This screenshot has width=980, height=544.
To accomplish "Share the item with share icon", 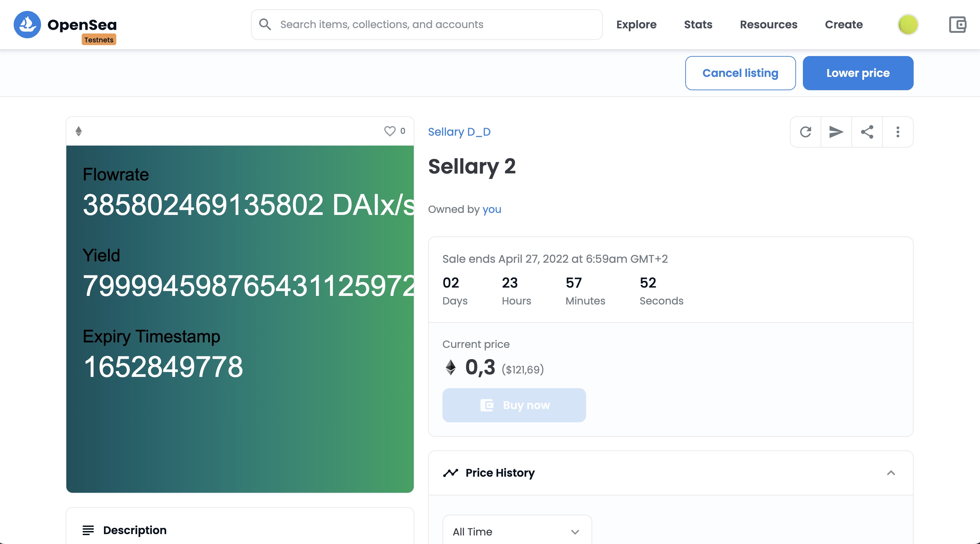I will click(866, 132).
